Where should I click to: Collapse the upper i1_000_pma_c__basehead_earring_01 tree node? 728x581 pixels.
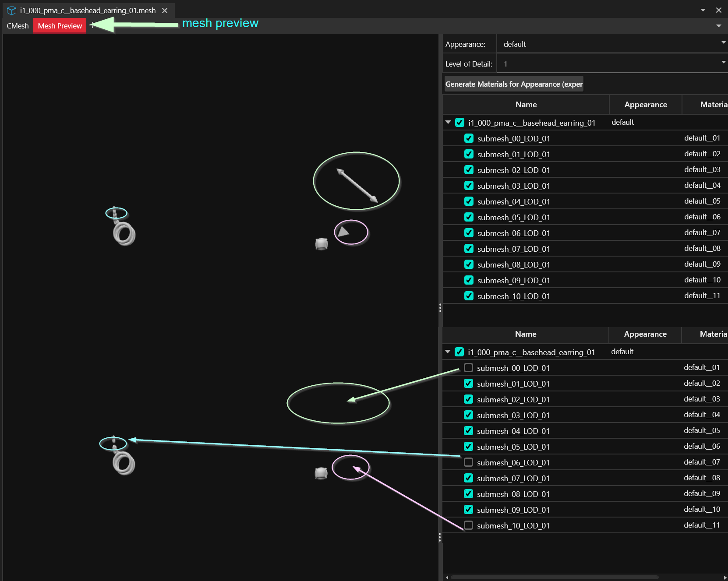(x=448, y=123)
